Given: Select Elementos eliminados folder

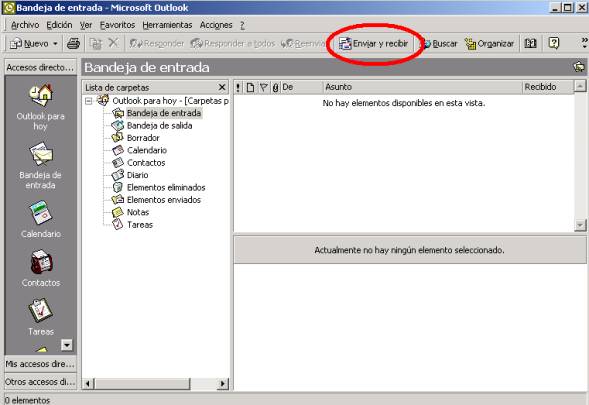Looking at the screenshot, I should point(159,187).
